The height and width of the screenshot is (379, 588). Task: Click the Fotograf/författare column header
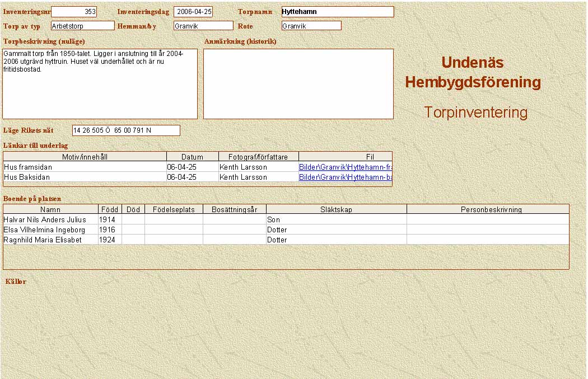tap(258, 157)
